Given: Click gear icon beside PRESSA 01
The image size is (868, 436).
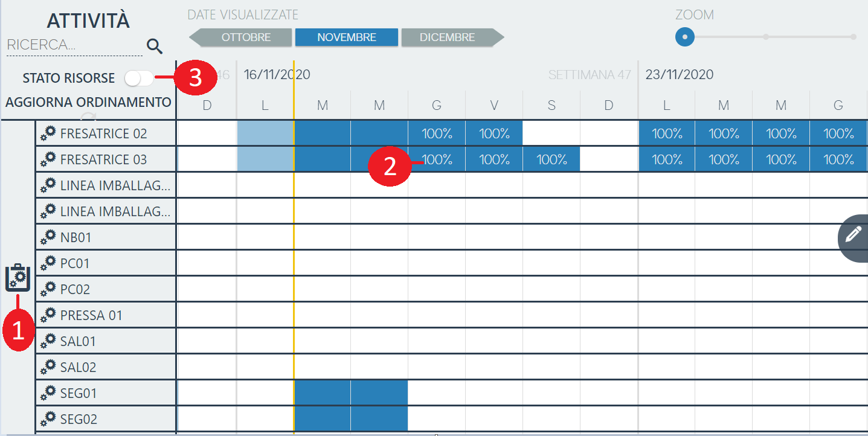Looking at the screenshot, I should coord(48,315).
